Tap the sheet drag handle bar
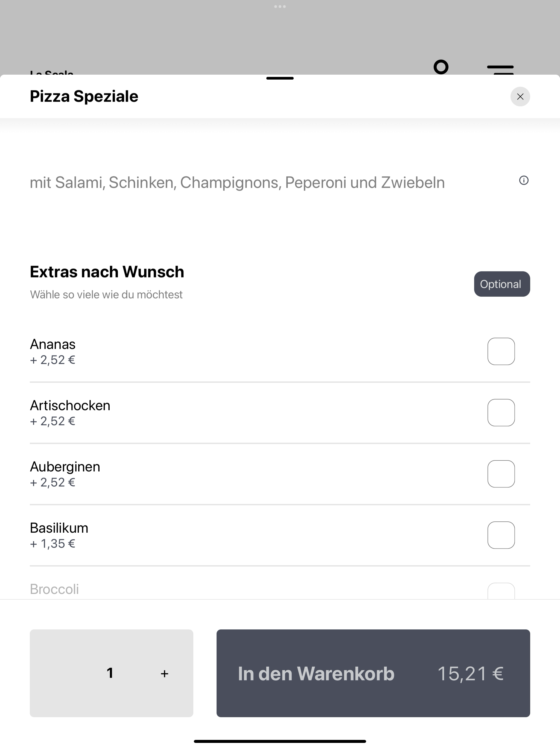 pyautogui.click(x=280, y=78)
